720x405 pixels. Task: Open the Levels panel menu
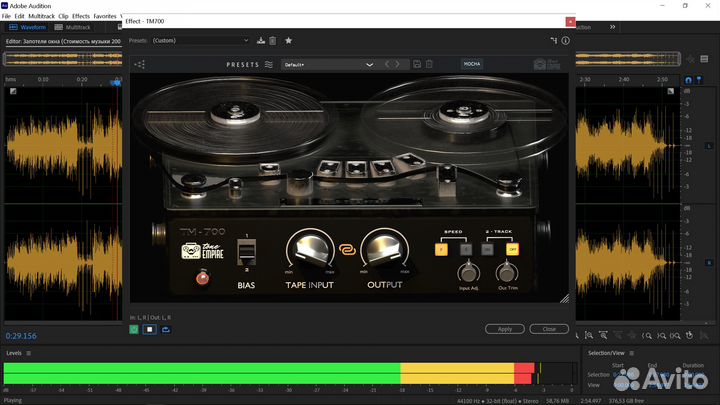point(29,353)
